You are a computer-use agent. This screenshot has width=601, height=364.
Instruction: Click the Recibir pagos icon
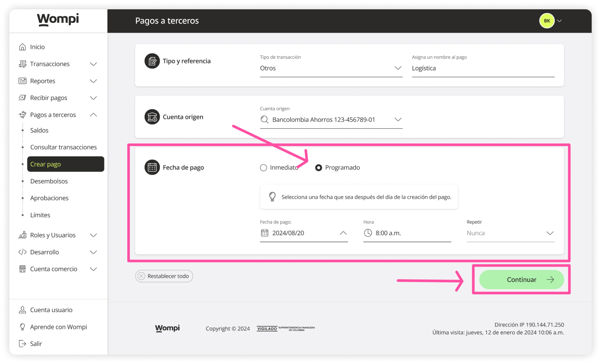(23, 97)
